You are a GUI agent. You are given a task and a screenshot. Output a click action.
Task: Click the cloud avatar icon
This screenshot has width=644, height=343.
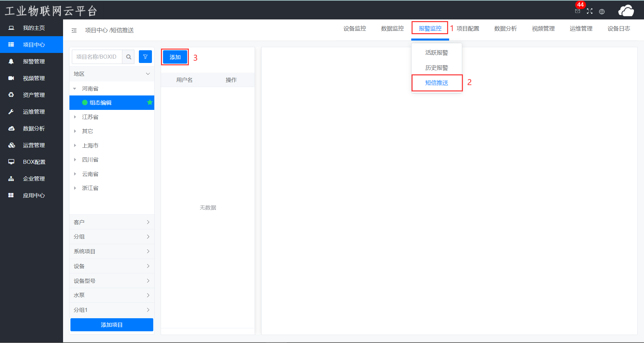(626, 11)
